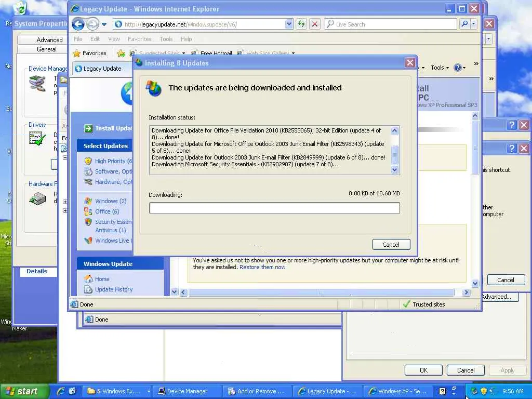Click the Recycle Bin desktop icon
The image size is (532, 399).
(21, 8)
